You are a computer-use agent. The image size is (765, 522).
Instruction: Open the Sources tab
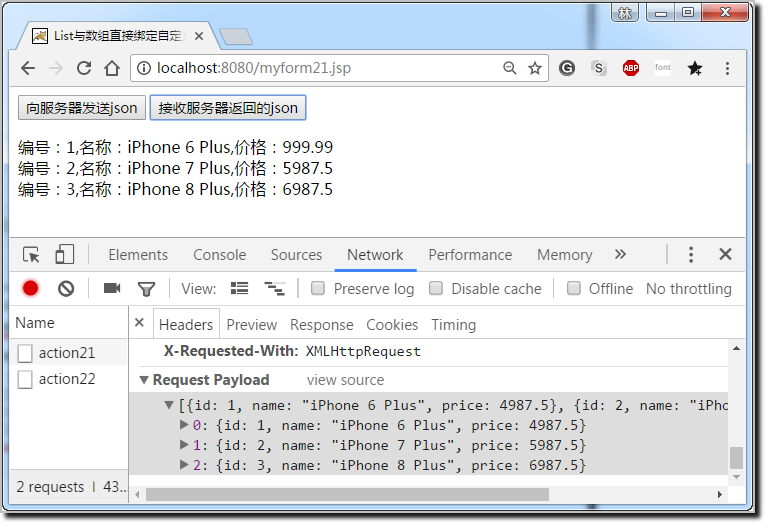click(x=296, y=255)
